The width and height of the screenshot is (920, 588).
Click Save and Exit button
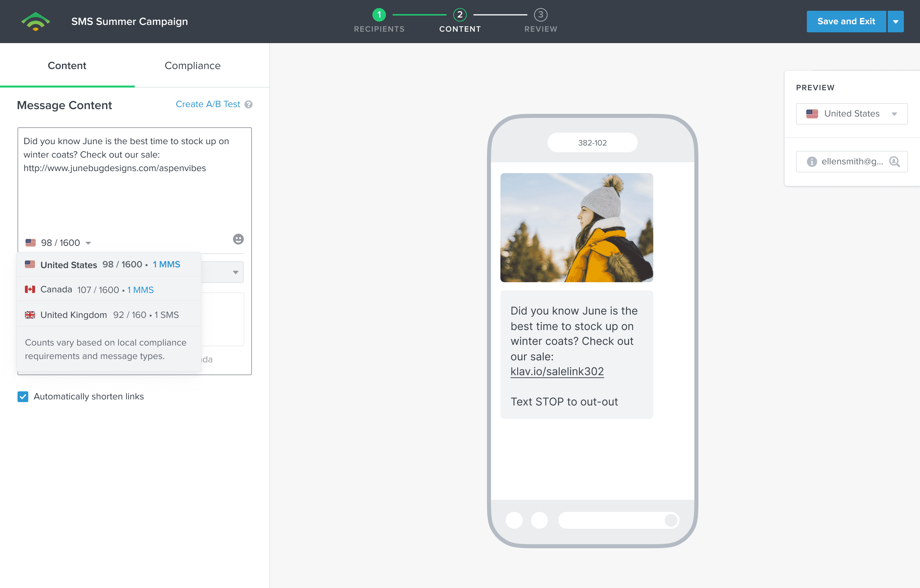846,22
